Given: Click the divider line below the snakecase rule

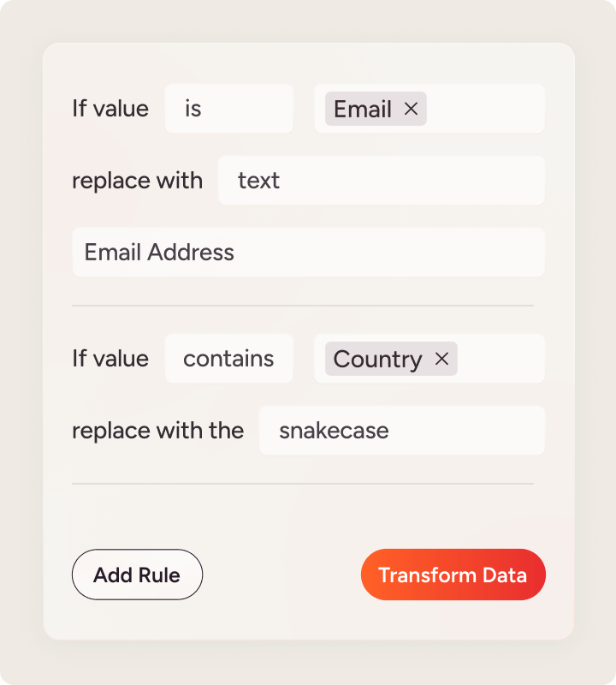Looking at the screenshot, I should coord(303,484).
